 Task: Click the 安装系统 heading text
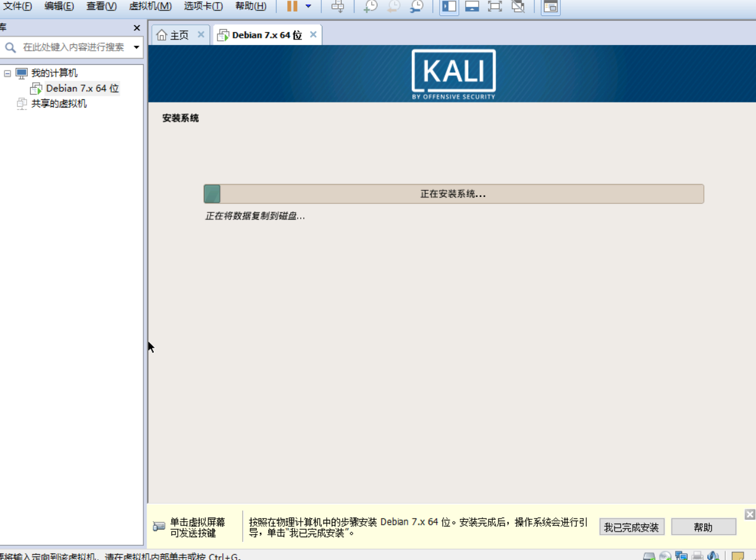(180, 118)
